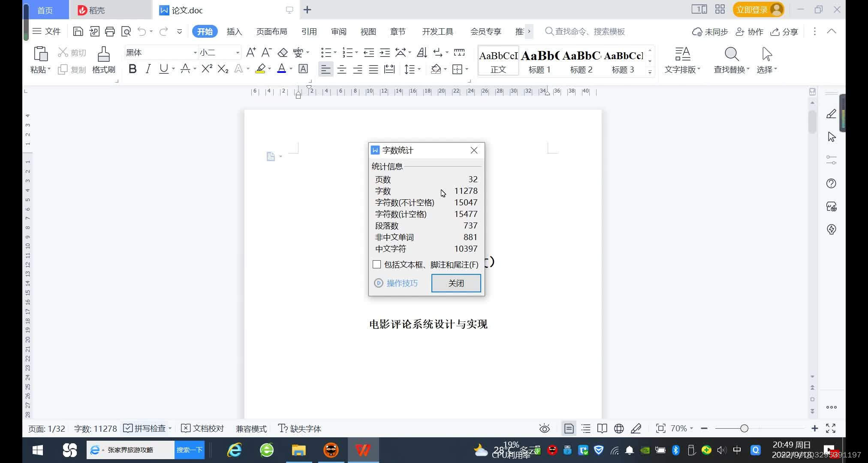Screen dimensions: 868x463
Task: Click the distributed alignment icon
Action: click(389, 69)
